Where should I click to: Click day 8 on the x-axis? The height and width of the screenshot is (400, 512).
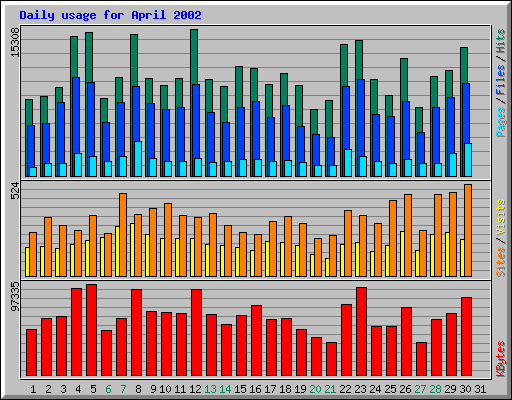[x=138, y=389]
